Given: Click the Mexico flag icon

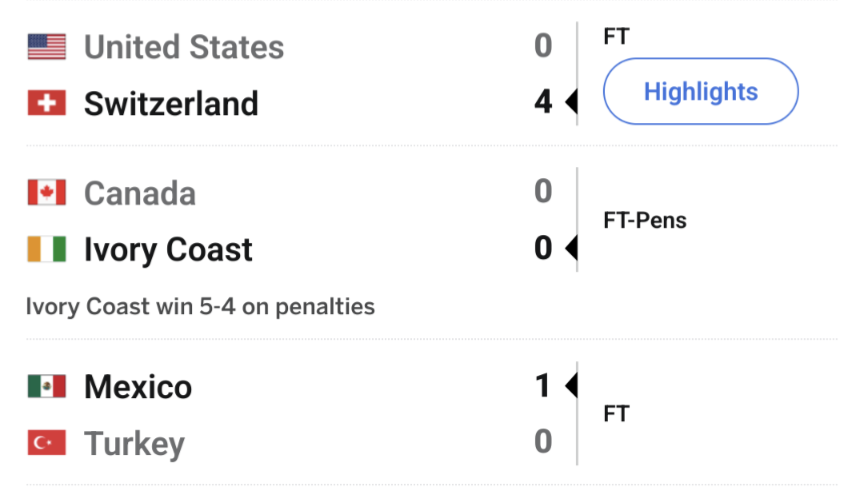Looking at the screenshot, I should [47, 386].
